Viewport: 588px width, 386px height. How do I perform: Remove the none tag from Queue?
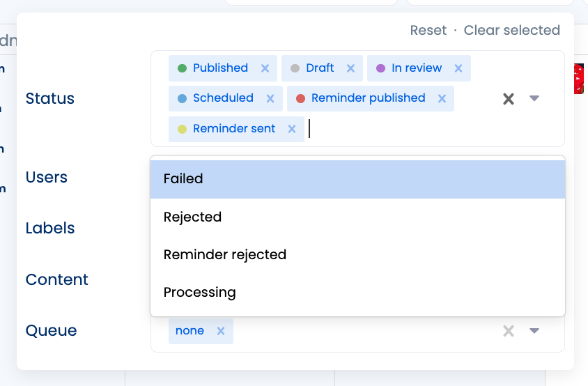[221, 331]
